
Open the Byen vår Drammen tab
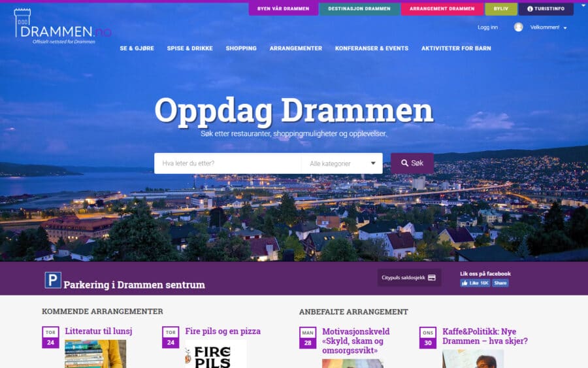pos(283,8)
